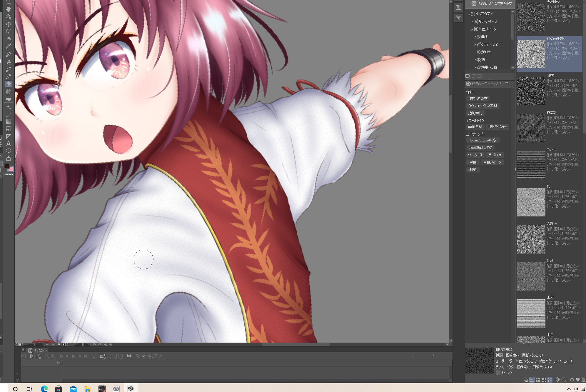Toggle the テクスチャ tag filter
This screenshot has height=392, width=586.
[x=495, y=155]
